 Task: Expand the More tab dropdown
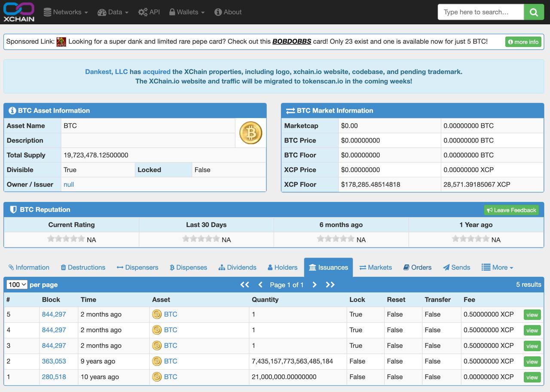(497, 267)
